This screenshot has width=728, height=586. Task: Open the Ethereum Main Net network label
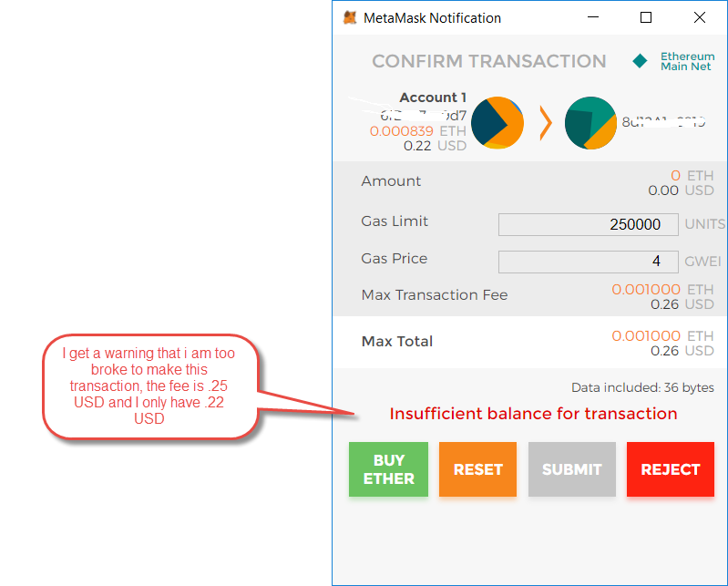coord(688,61)
